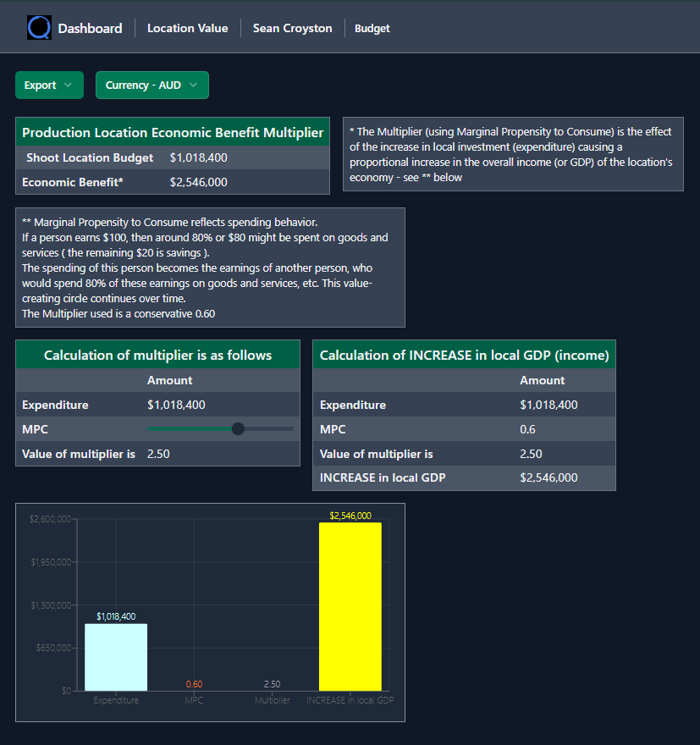Click Dashboard in the top navigation
Viewport: 700px width, 745px height.
tap(90, 28)
